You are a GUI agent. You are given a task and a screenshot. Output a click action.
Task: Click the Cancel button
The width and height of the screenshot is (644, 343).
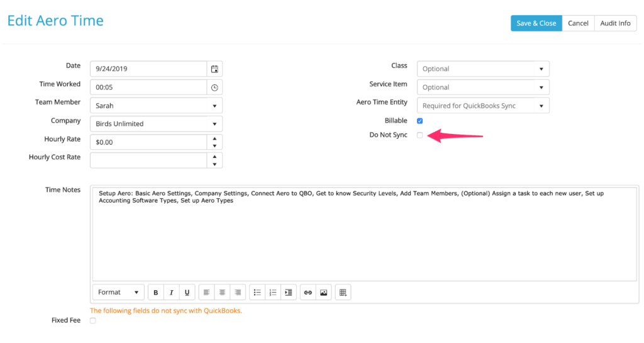pyautogui.click(x=578, y=23)
